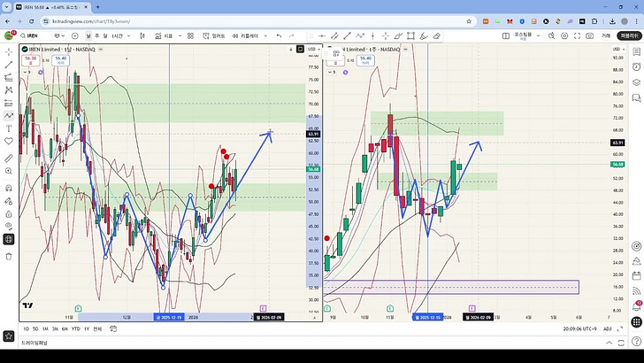Expand the replay dropdown arrow
The width and height of the screenshot is (644, 363).
pyautogui.click(x=265, y=35)
